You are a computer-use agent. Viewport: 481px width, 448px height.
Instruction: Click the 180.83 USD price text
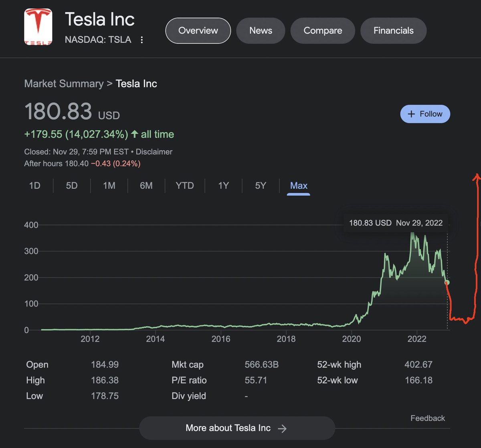point(72,111)
